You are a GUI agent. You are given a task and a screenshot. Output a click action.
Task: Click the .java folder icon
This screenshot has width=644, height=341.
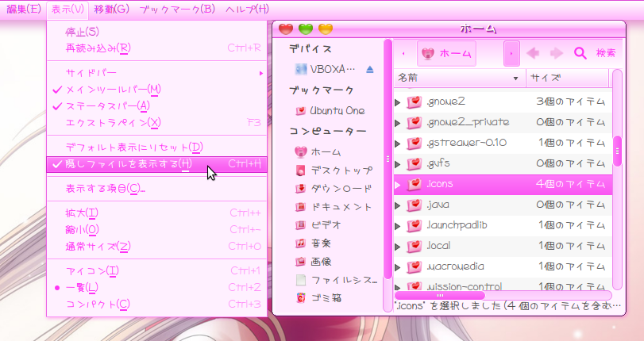pyautogui.click(x=415, y=205)
